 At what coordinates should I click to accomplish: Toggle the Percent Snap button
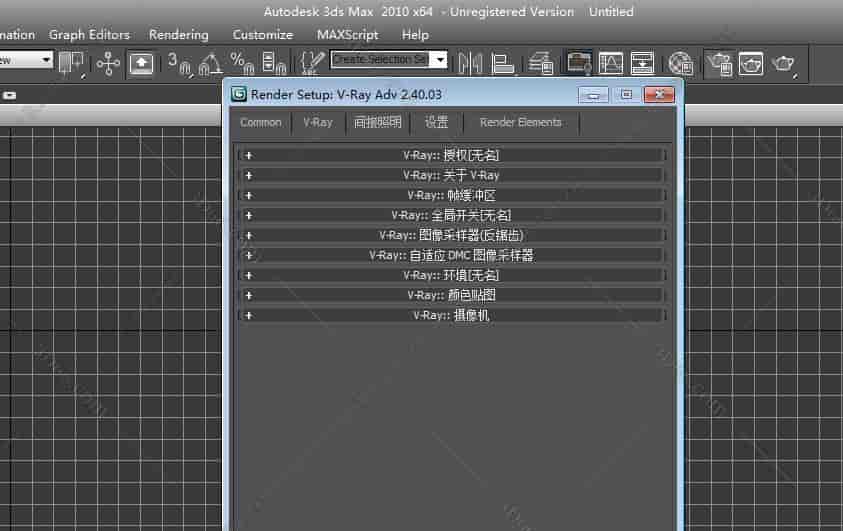[242, 63]
